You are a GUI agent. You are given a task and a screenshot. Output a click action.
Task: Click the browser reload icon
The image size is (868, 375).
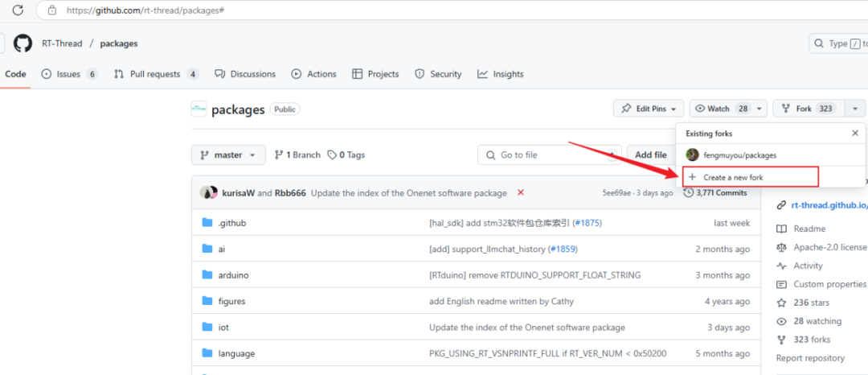point(18,10)
